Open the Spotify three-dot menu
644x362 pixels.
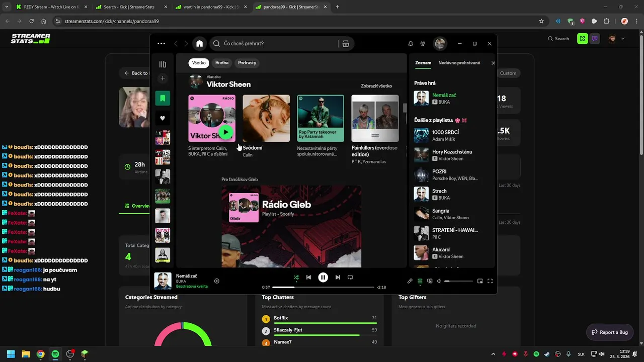[161, 44]
